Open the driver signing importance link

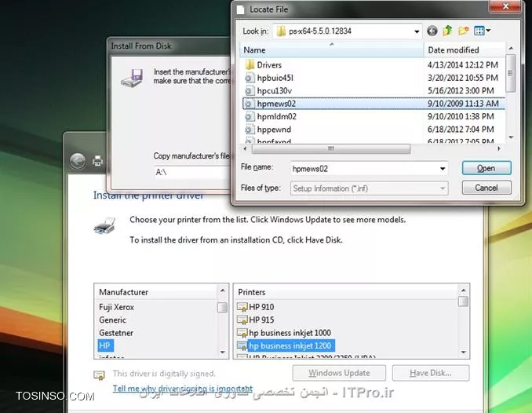point(183,388)
